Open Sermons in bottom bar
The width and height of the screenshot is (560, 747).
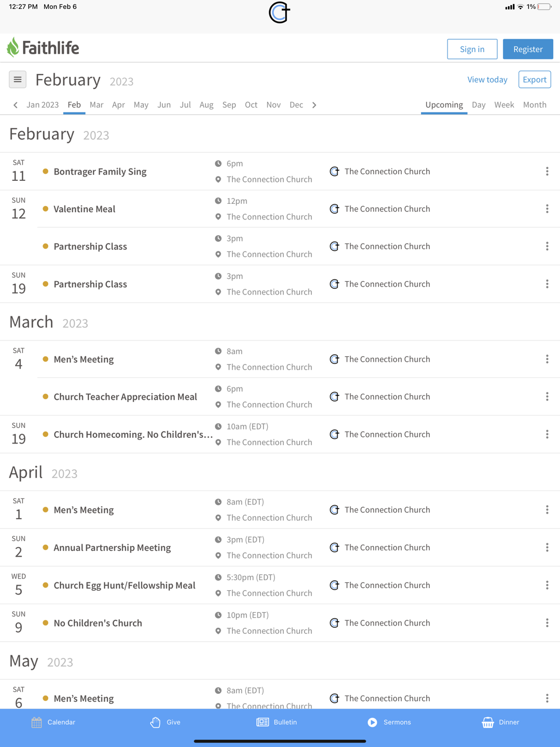tap(389, 722)
